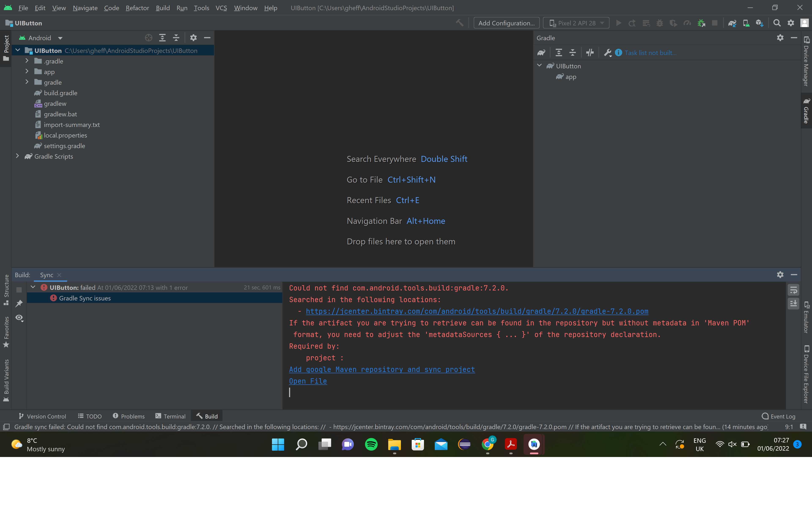Click the Add Configuration button

pyautogui.click(x=506, y=23)
